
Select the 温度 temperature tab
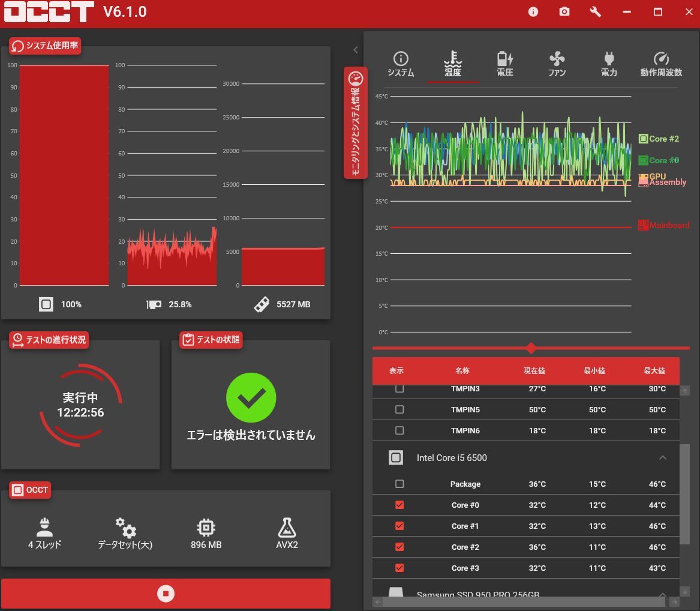[453, 64]
